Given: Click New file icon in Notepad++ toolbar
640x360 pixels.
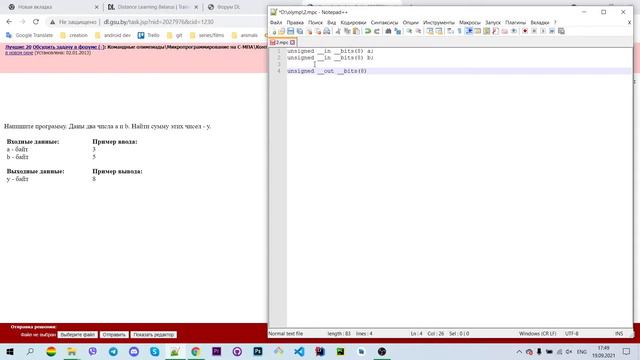Looking at the screenshot, I should (x=274, y=31).
